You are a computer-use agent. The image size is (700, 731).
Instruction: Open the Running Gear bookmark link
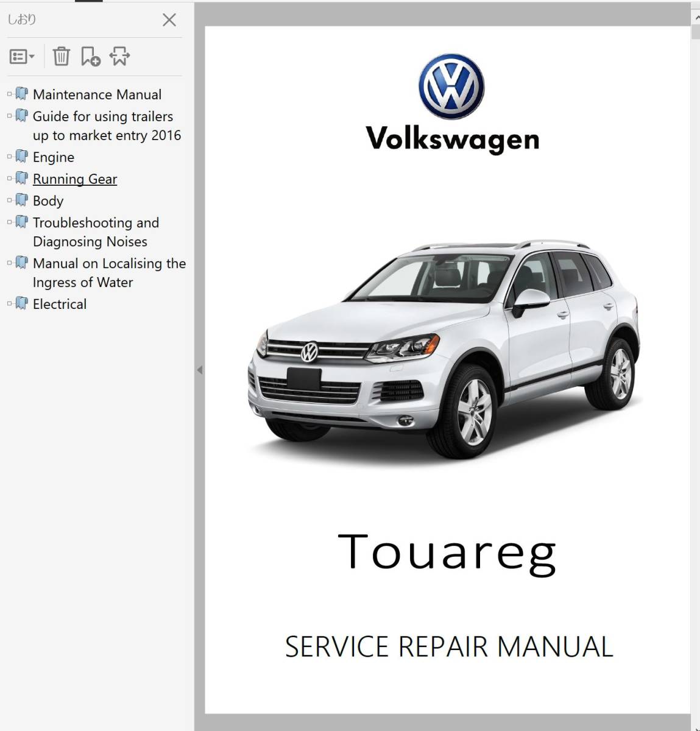75,179
